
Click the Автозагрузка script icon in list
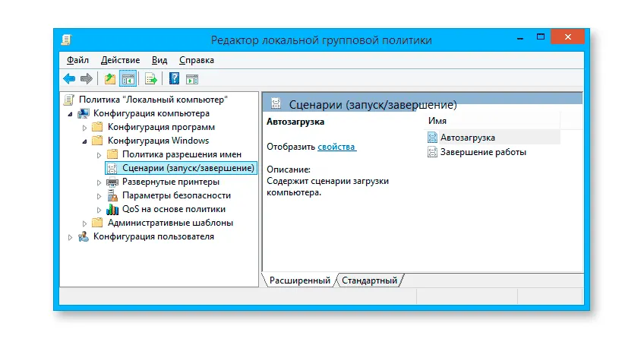pyautogui.click(x=432, y=138)
